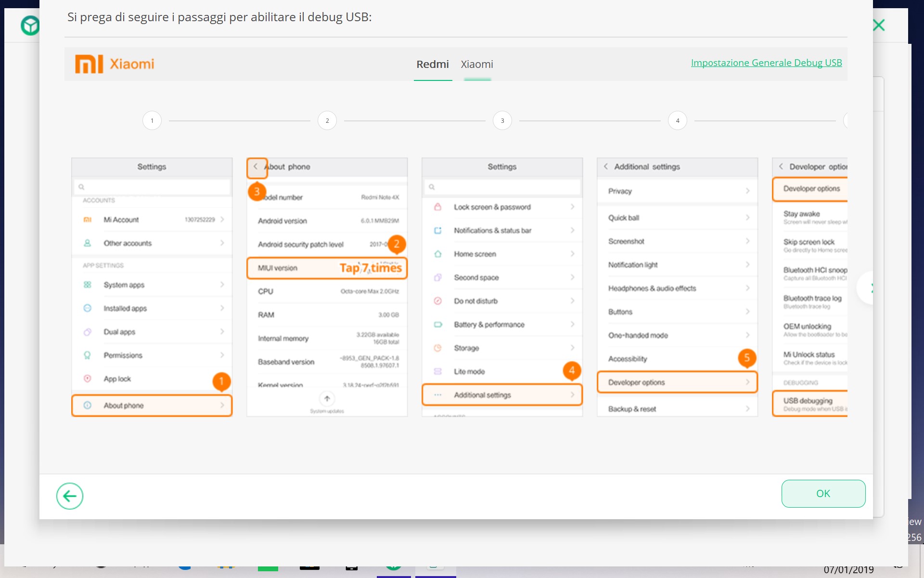Close the dialog with the green X

coord(879,25)
